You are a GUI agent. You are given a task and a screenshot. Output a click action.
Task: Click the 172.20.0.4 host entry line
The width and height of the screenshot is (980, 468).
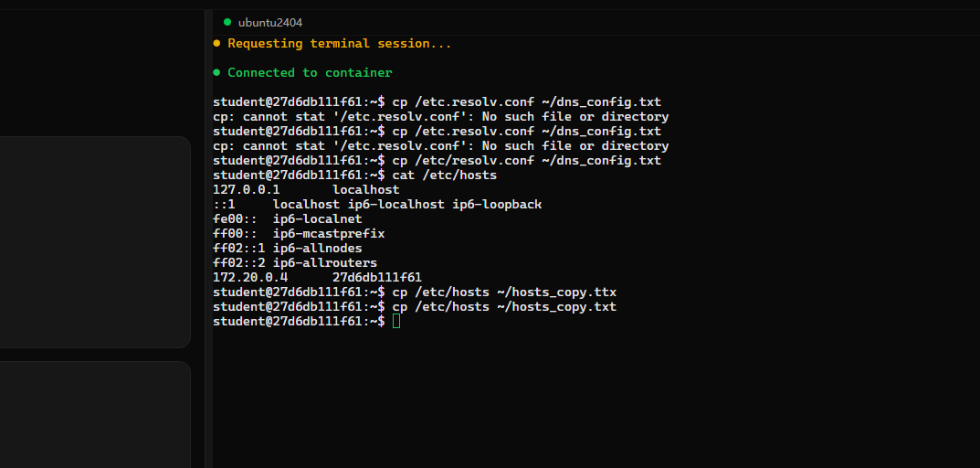point(318,277)
